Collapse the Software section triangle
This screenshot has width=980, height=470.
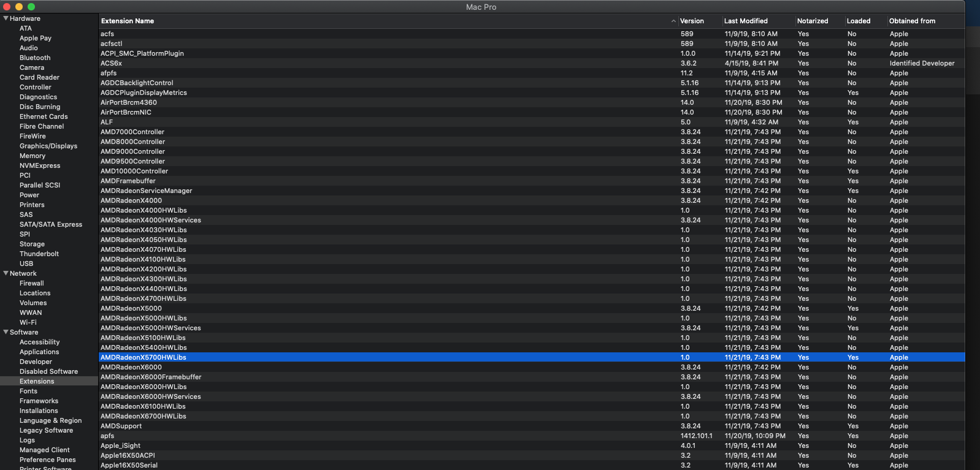click(x=6, y=332)
